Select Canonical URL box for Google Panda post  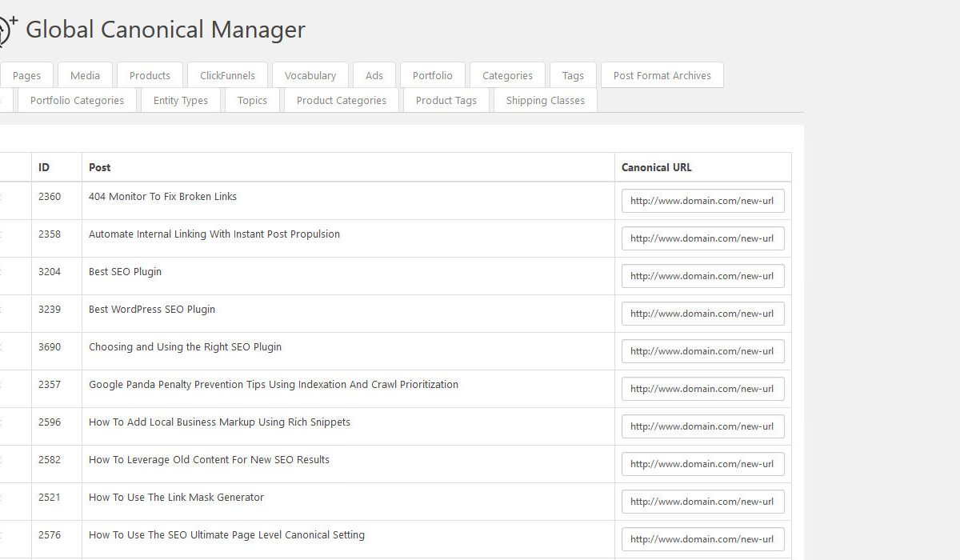click(702, 389)
